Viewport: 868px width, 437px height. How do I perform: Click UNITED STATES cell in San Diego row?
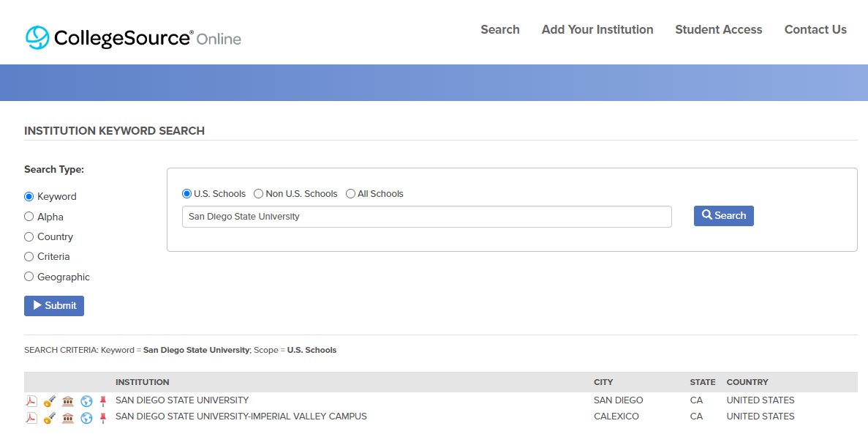coord(760,400)
